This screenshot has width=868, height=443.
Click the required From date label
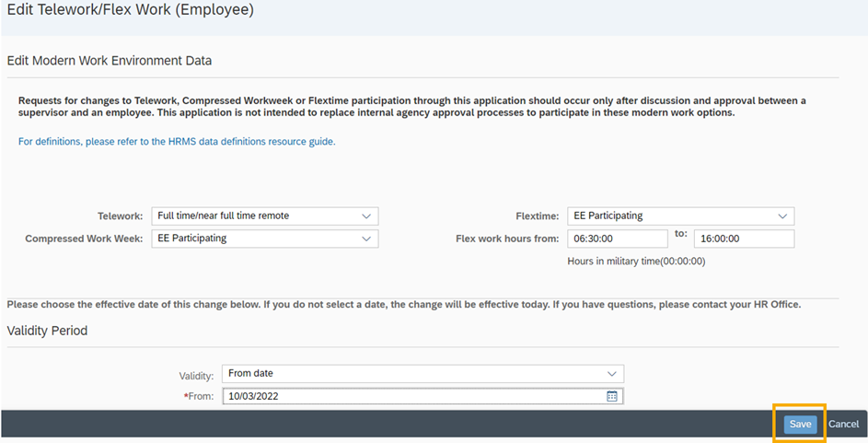coord(198,397)
